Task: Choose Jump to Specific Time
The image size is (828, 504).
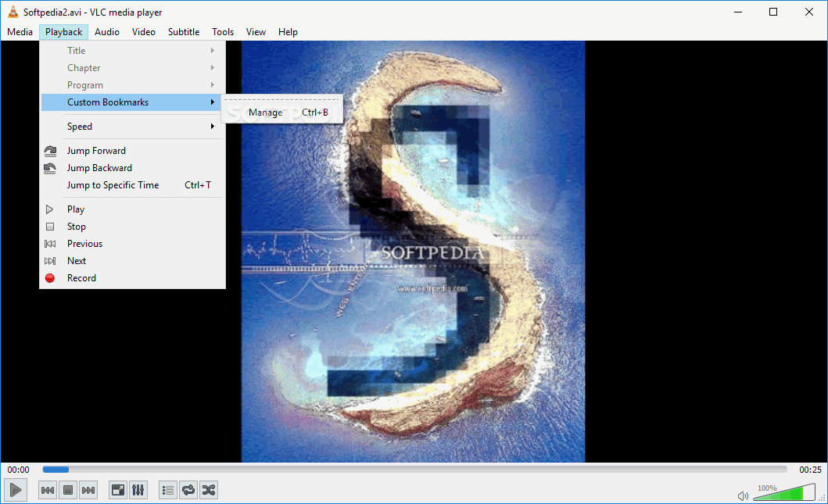Action: coord(132,185)
